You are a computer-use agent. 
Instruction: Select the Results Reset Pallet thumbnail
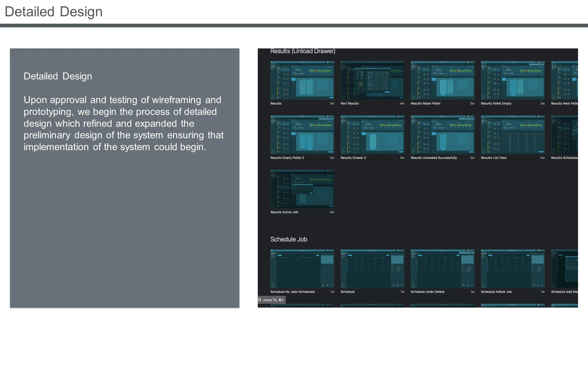[442, 80]
